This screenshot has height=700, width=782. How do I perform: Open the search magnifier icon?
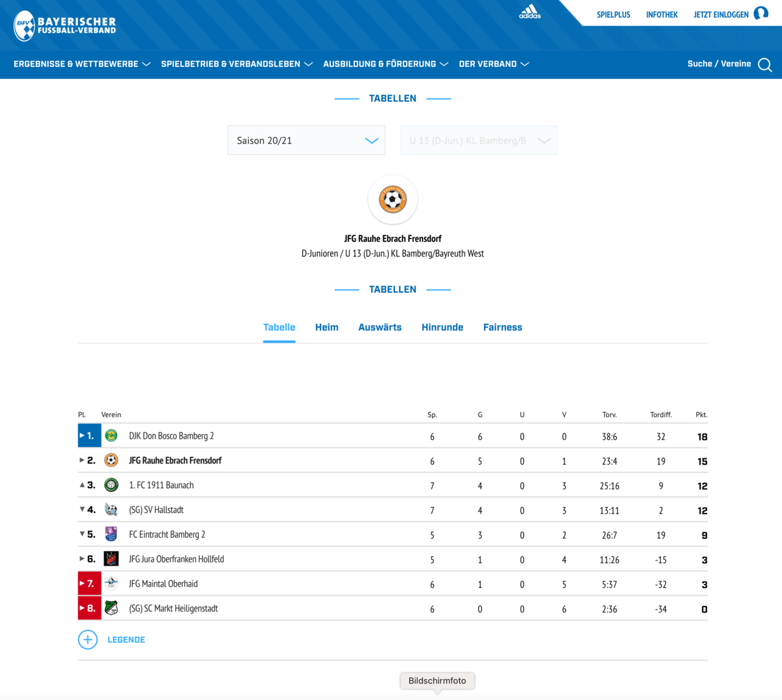coord(765,65)
